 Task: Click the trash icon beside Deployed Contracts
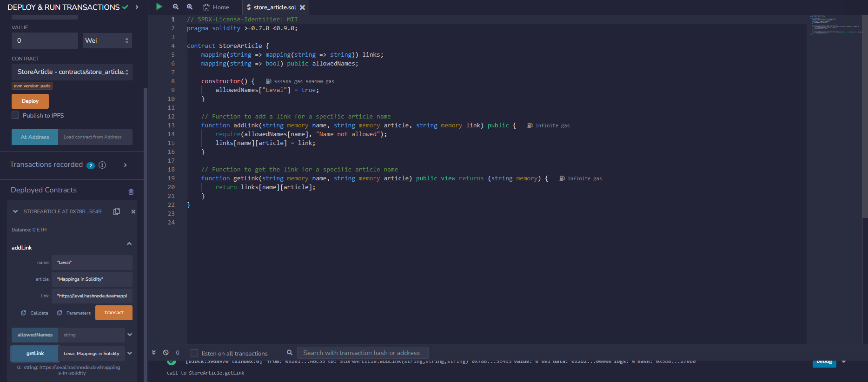click(x=131, y=191)
